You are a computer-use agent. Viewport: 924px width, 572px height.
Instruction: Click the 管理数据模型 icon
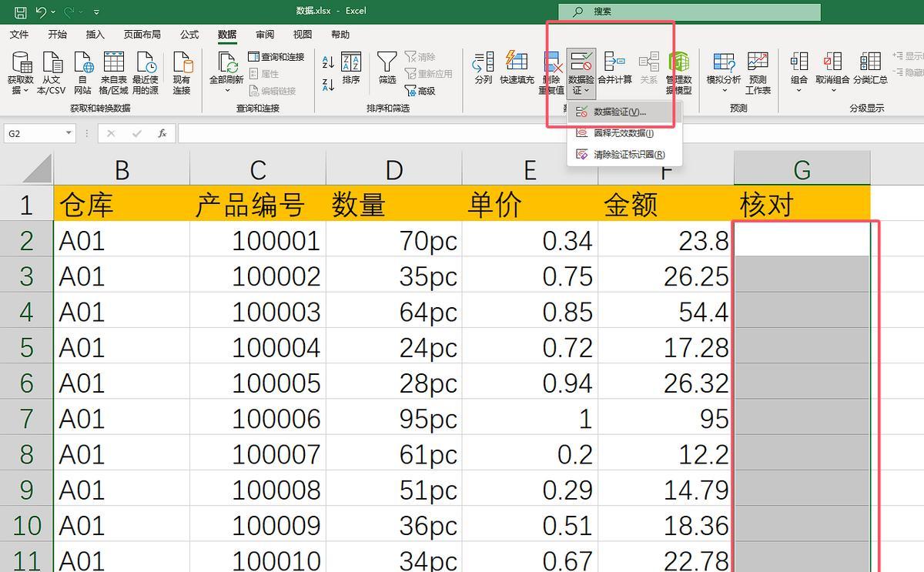(678, 74)
